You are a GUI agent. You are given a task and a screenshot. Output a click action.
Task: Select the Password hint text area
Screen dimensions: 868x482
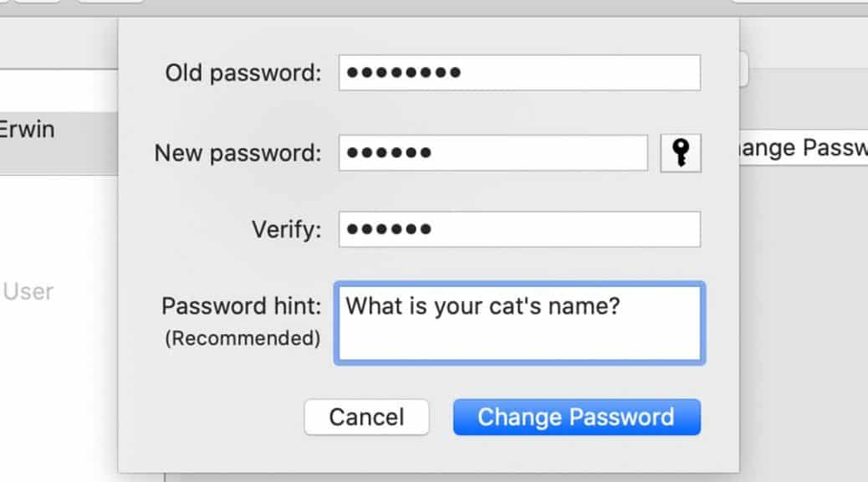point(520,322)
